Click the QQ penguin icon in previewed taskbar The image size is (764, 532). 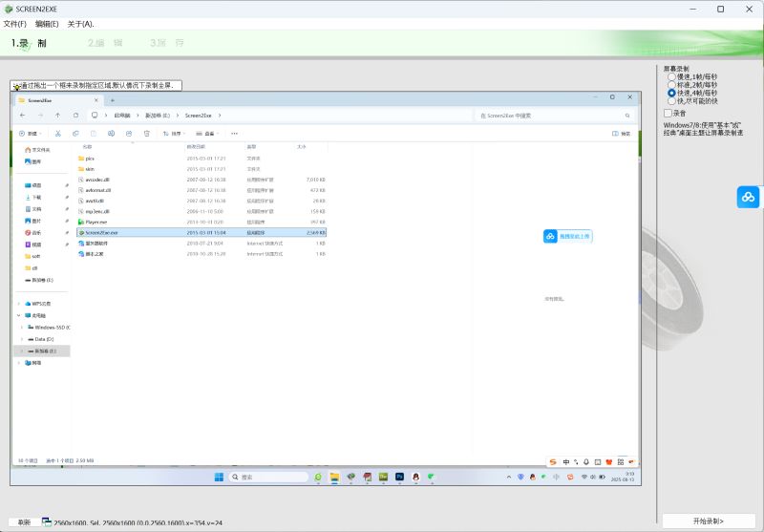(415, 477)
